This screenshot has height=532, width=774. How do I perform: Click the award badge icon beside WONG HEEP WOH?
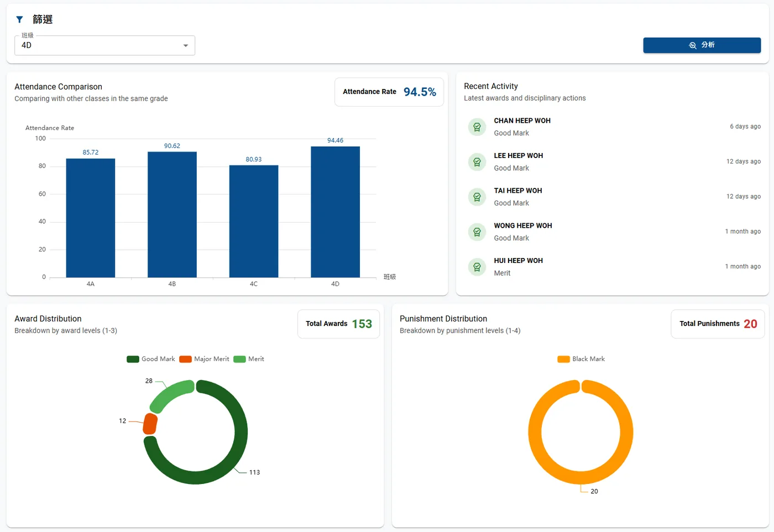pyautogui.click(x=477, y=232)
